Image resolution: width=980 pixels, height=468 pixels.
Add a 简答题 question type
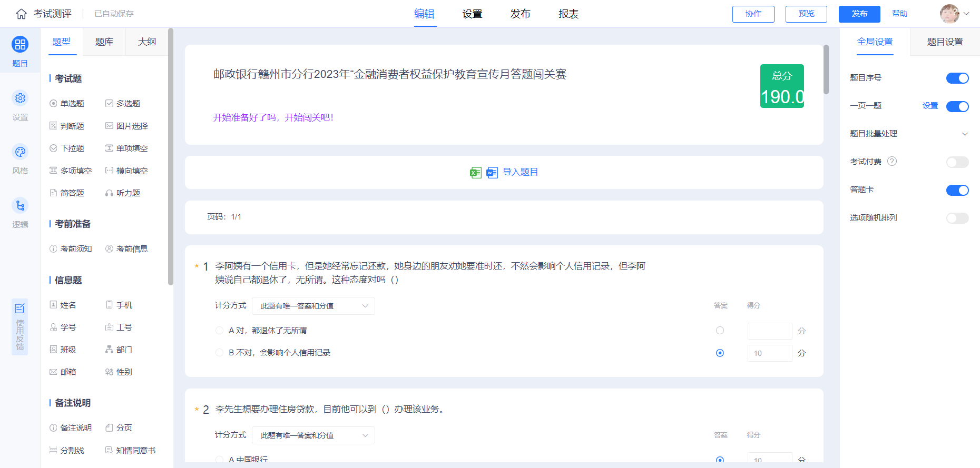[x=67, y=193]
